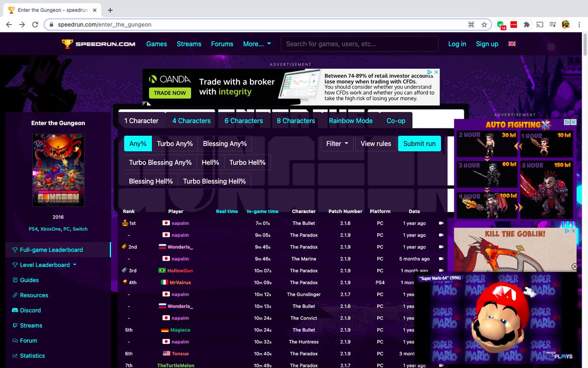Screen dimensions: 588x368
Task: Click the UK flag language icon
Action: [x=512, y=44]
